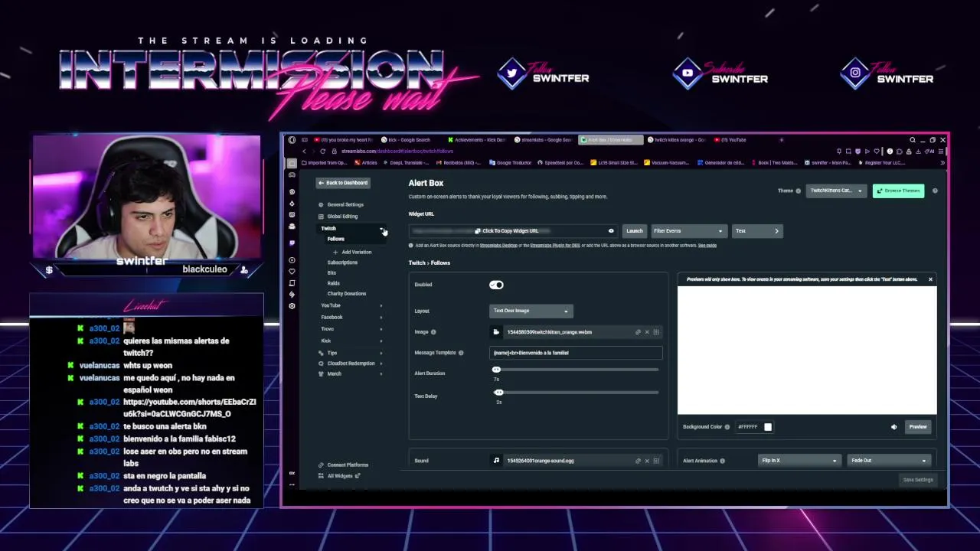Select Subscriptions in the Twitch list

342,262
